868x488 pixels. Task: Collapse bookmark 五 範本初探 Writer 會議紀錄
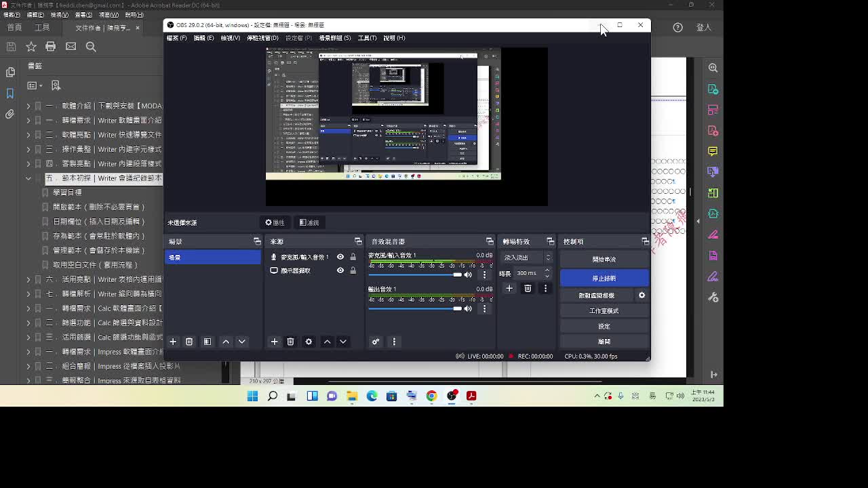coord(28,178)
